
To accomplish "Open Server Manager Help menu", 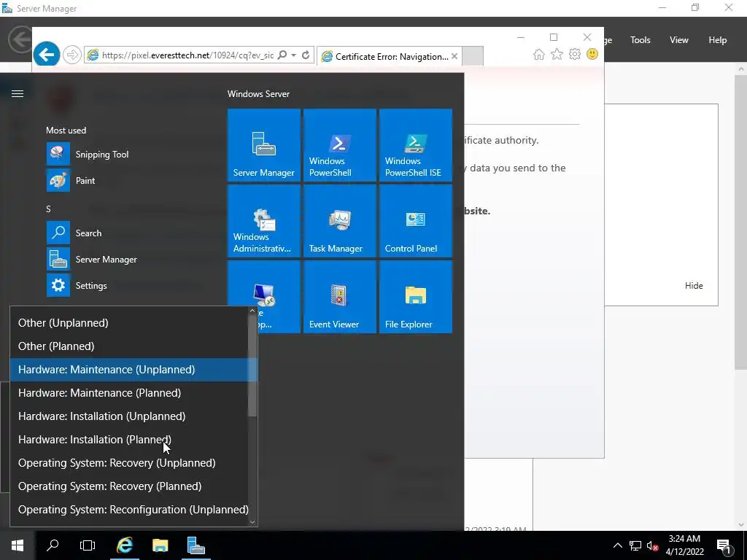I will [x=718, y=40].
